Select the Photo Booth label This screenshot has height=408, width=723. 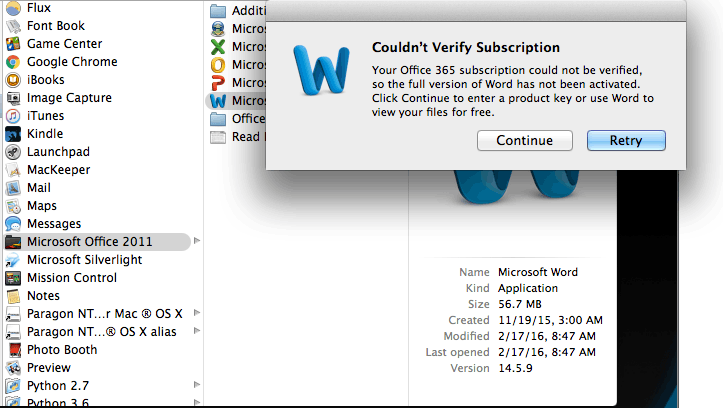click(x=62, y=349)
